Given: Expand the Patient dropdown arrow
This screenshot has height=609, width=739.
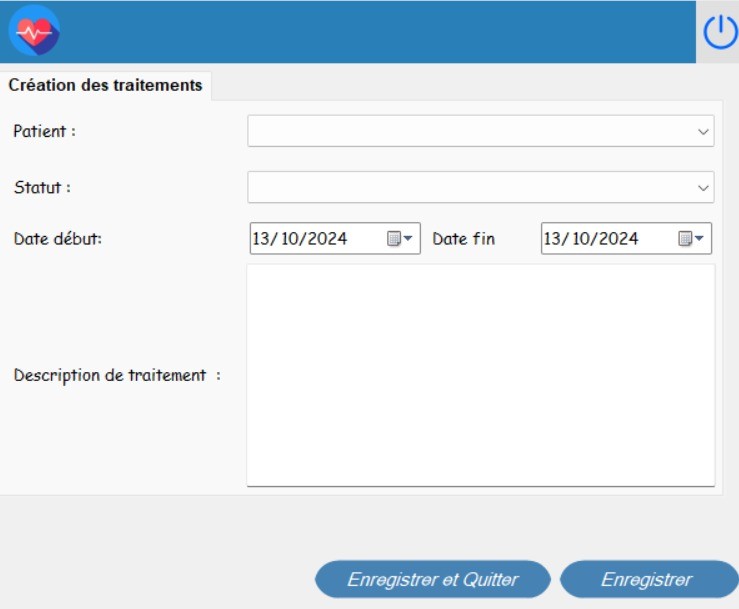Looking at the screenshot, I should pos(703,132).
